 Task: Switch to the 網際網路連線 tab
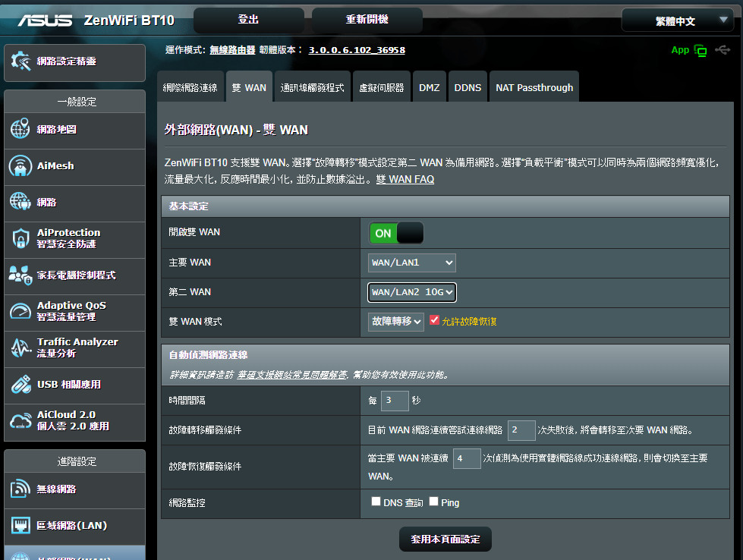pos(190,87)
